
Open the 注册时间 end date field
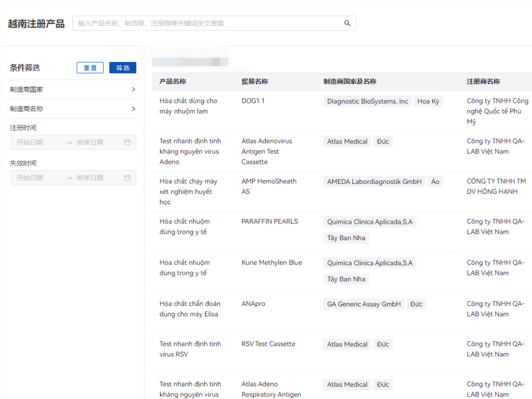point(97,142)
